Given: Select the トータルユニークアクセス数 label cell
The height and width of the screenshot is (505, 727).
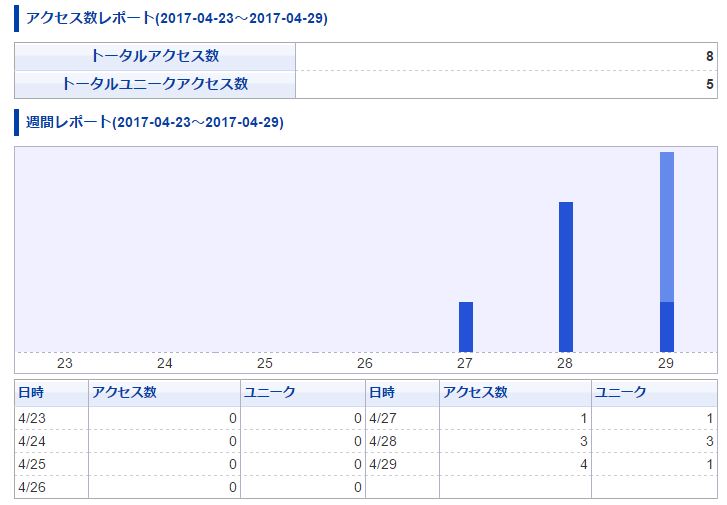Looking at the screenshot, I should pos(155,84).
